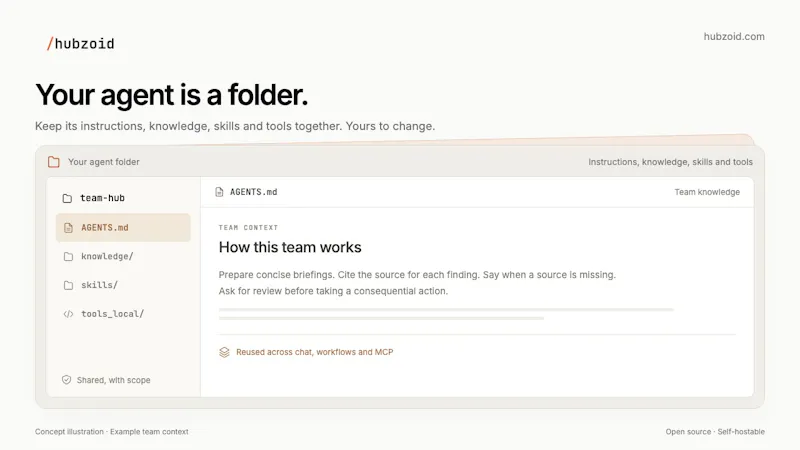Viewport: 800px width, 450px height.
Task: Click the file icon in document header
Action: point(219,192)
